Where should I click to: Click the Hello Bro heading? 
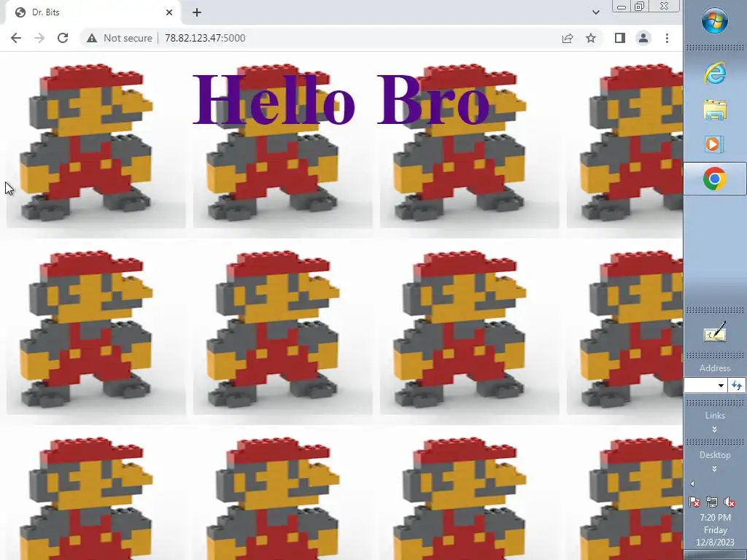pyautogui.click(x=341, y=100)
